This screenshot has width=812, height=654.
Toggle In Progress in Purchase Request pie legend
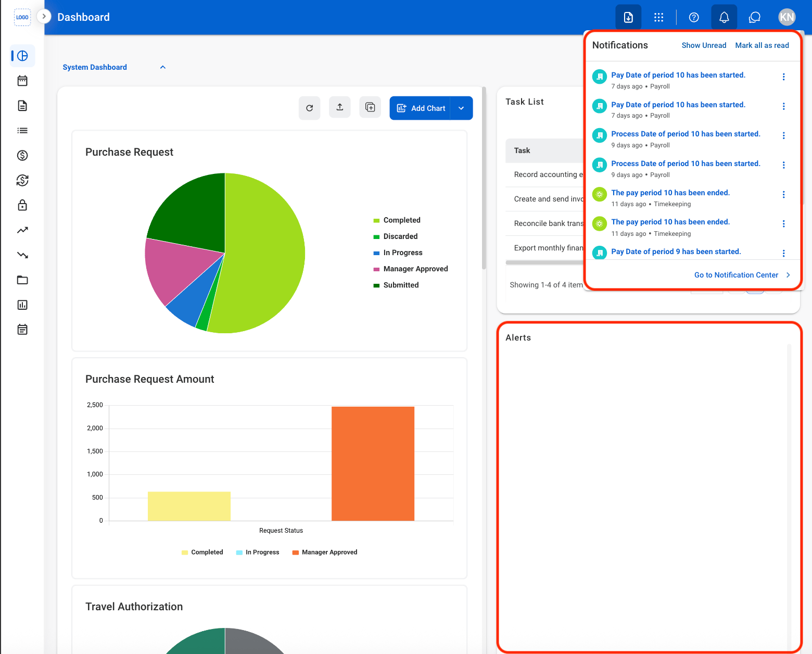pos(398,253)
